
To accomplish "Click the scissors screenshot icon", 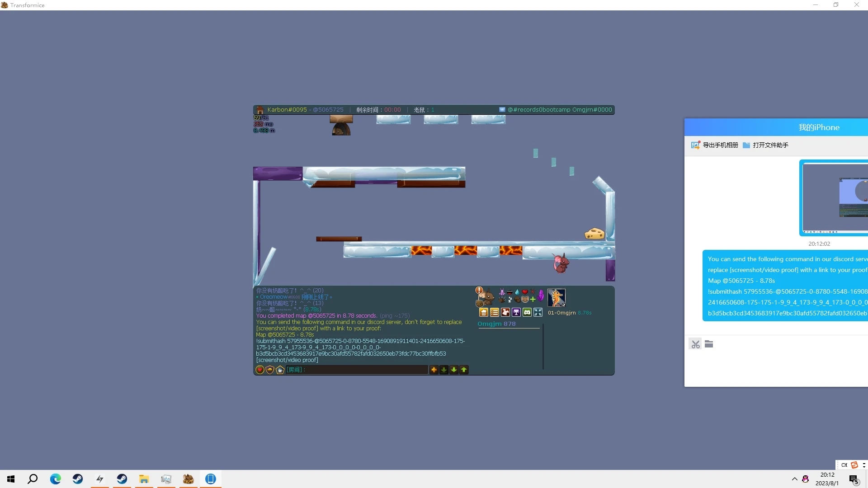I will (x=695, y=344).
